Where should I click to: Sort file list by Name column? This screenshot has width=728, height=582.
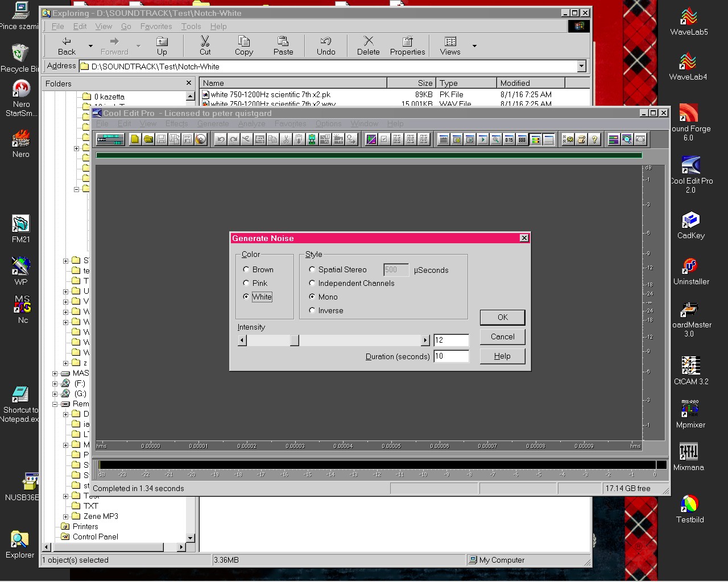(293, 83)
